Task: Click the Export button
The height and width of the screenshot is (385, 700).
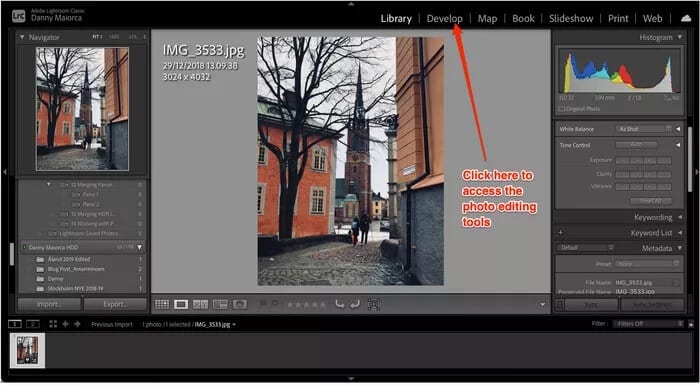Action: pos(115,305)
